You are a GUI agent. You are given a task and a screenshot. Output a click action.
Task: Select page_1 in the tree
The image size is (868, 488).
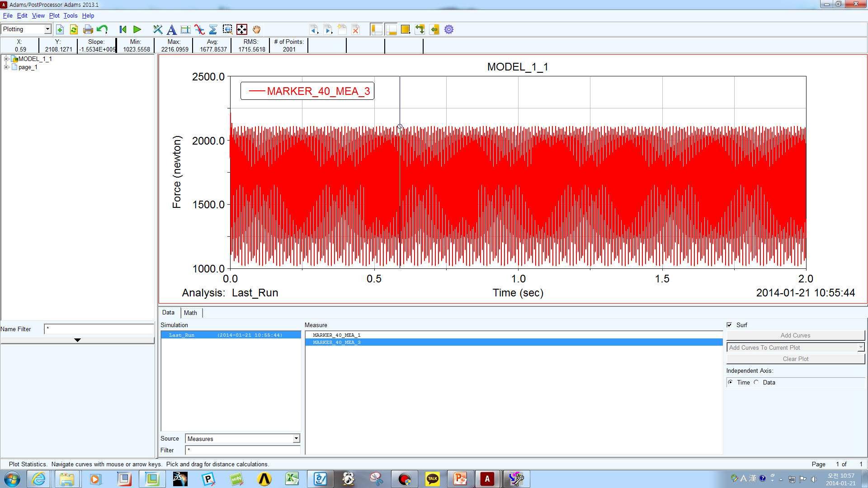(28, 67)
